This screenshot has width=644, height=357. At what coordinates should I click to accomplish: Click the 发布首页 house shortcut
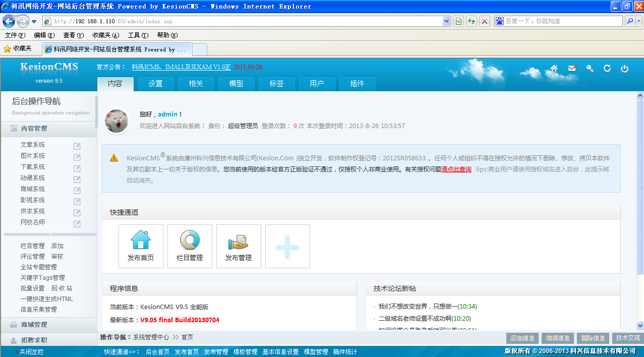point(141,246)
